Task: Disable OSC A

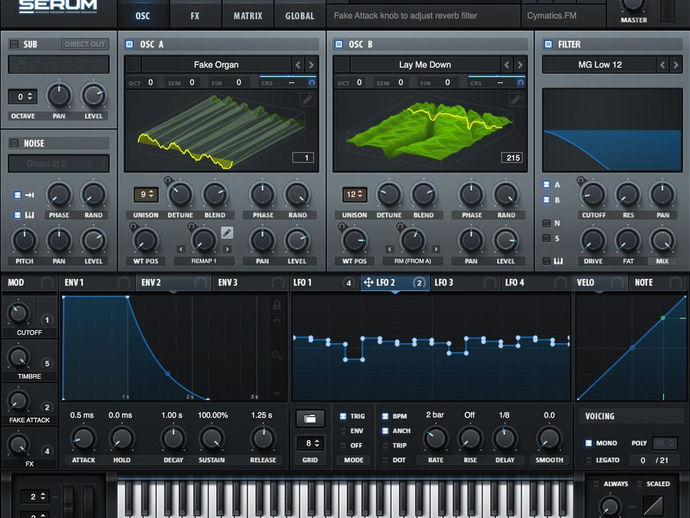Action: pyautogui.click(x=129, y=44)
